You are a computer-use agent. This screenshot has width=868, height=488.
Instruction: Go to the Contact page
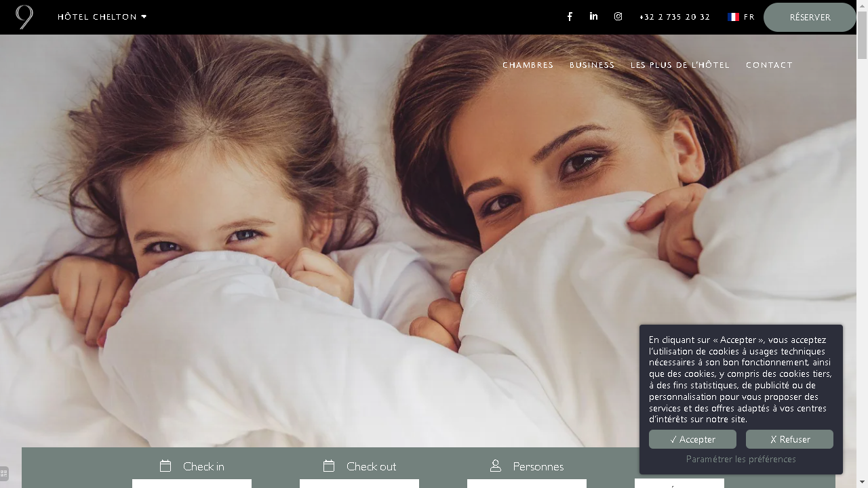770,65
